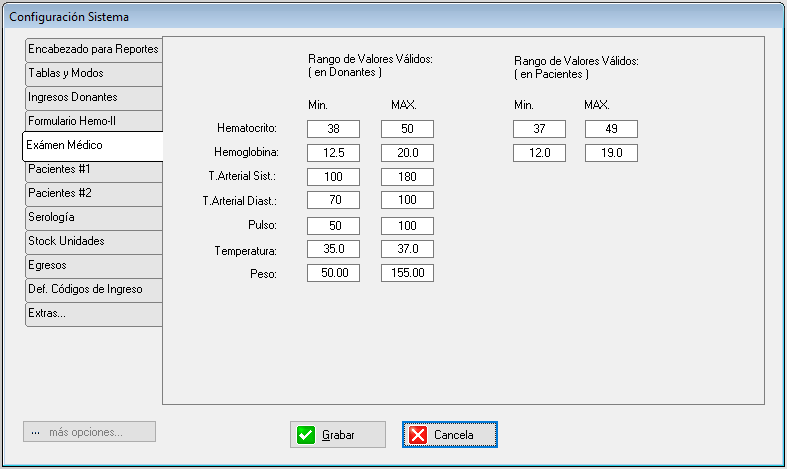
Task: Open the Stock Unidades tab
Action: tap(93, 241)
